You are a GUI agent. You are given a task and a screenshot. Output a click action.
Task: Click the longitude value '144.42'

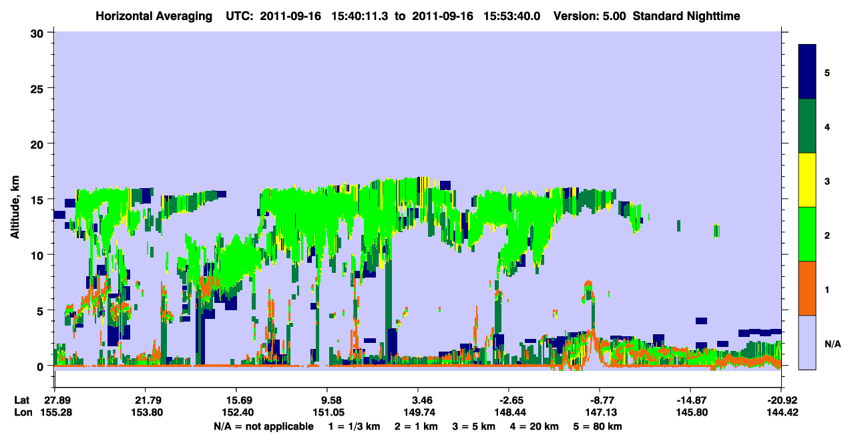pos(781,413)
